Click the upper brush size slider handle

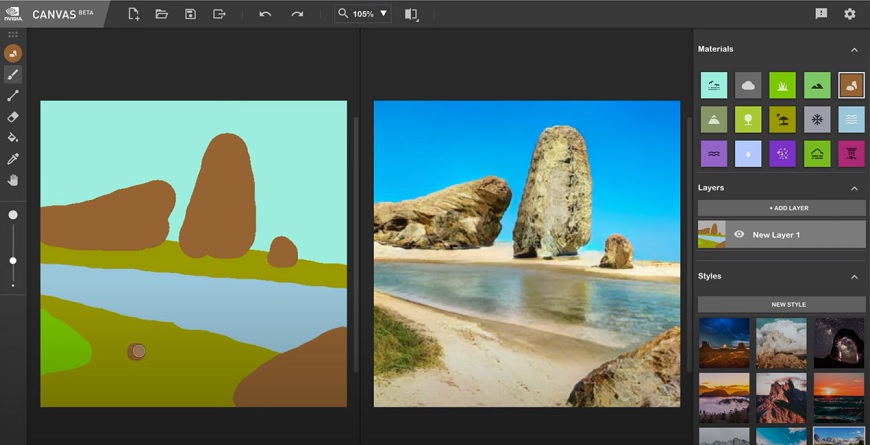click(13, 215)
